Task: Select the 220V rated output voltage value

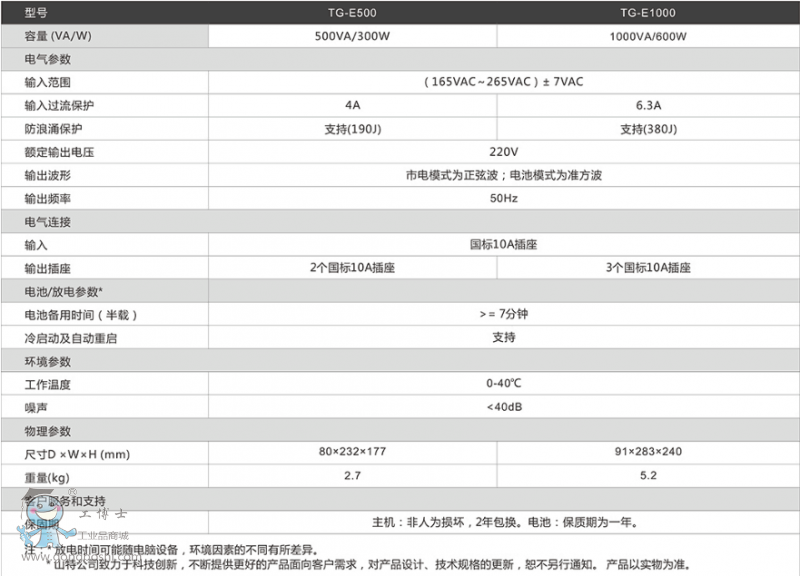Action: 503,152
